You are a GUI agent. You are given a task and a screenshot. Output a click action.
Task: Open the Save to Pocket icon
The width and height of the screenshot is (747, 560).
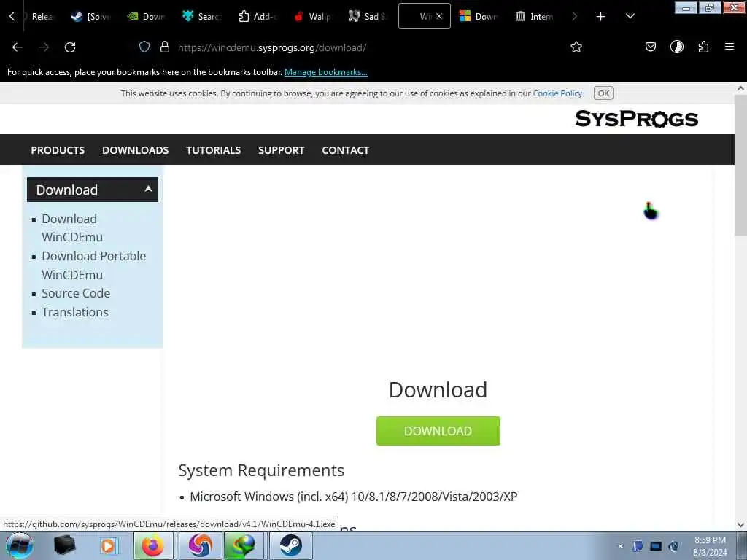pos(650,47)
